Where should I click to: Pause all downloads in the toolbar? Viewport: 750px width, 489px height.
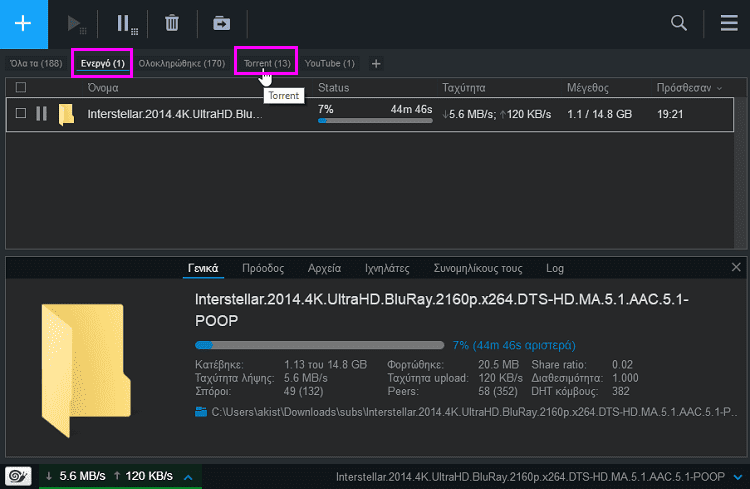(127, 23)
